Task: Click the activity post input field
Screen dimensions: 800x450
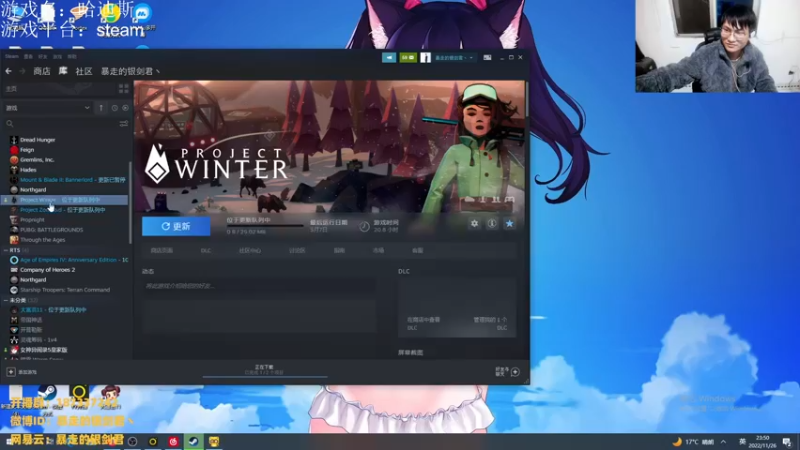Action: click(259, 286)
